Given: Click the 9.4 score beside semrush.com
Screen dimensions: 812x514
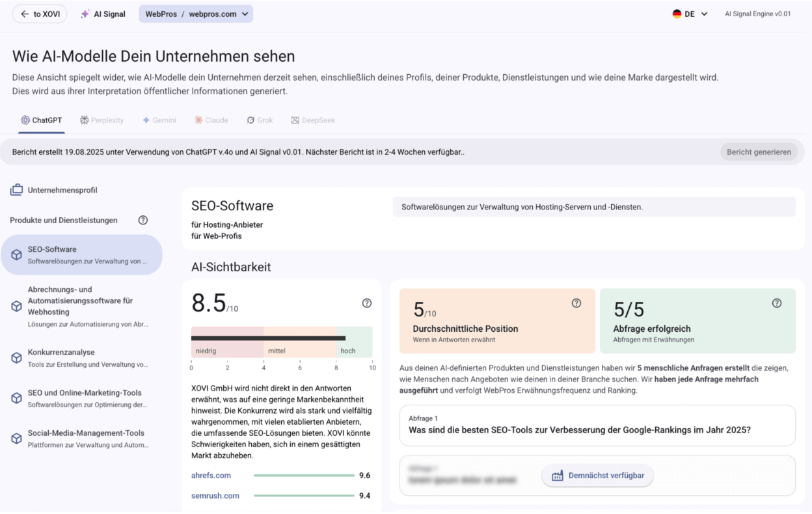Looking at the screenshot, I should tap(364, 496).
